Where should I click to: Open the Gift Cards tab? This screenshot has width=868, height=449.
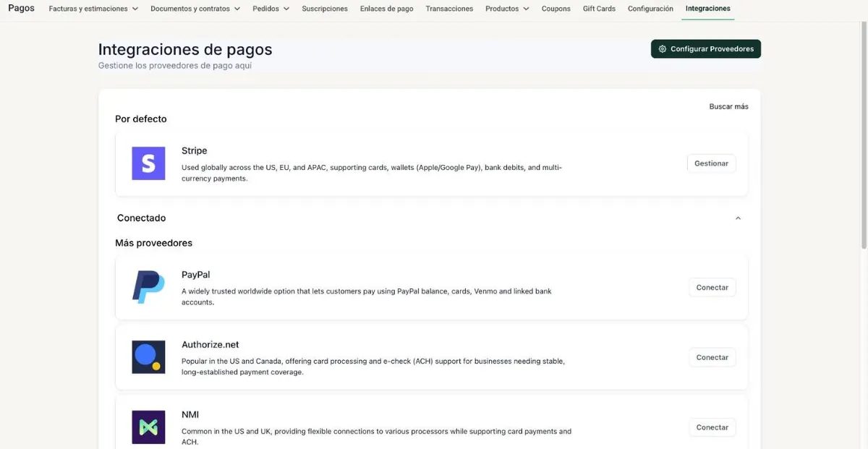[x=599, y=9]
